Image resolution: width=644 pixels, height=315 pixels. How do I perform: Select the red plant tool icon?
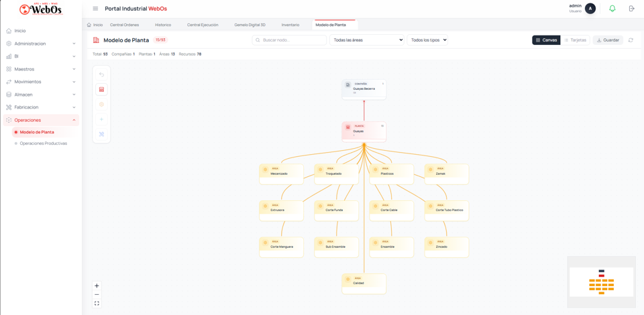[x=102, y=90]
